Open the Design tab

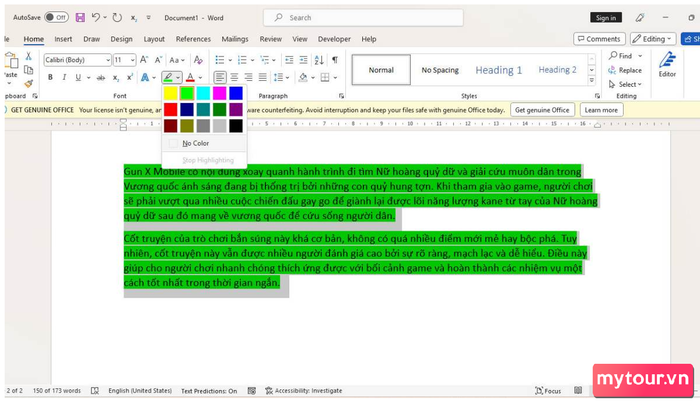coord(121,39)
